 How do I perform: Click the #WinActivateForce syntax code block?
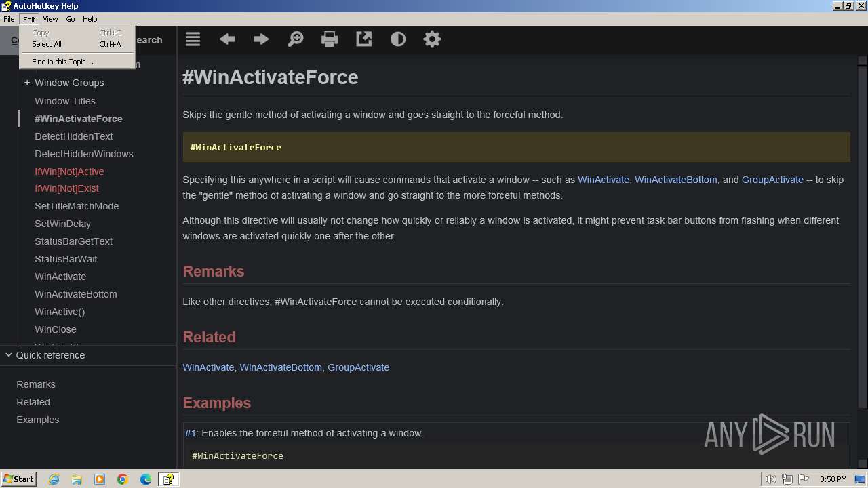point(516,147)
